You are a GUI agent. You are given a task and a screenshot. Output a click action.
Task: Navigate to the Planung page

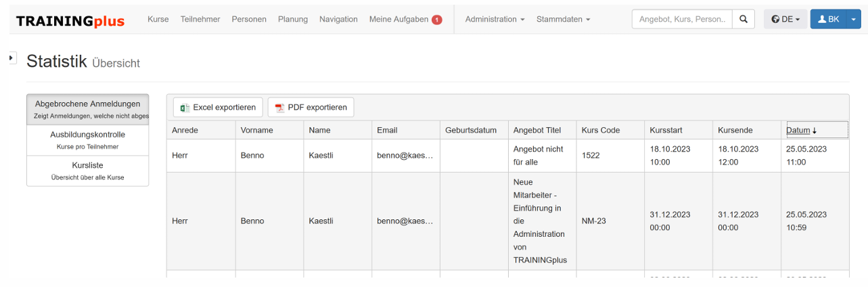293,20
